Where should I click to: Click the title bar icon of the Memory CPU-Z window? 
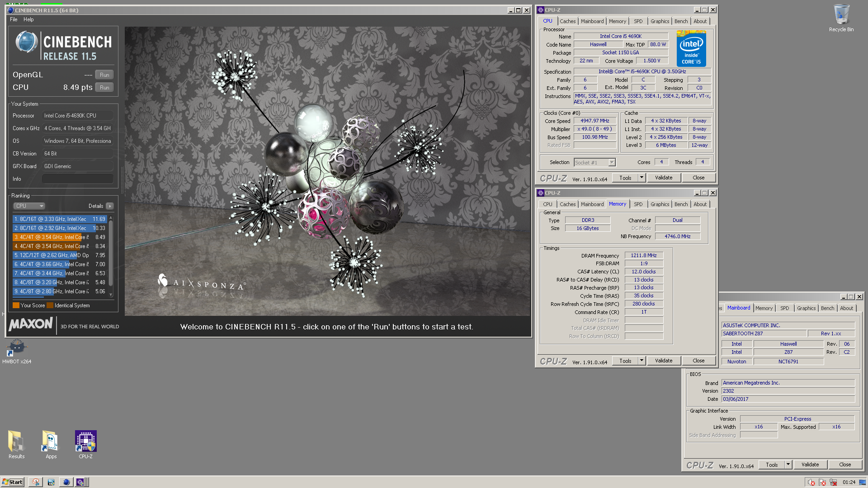pyautogui.click(x=540, y=193)
